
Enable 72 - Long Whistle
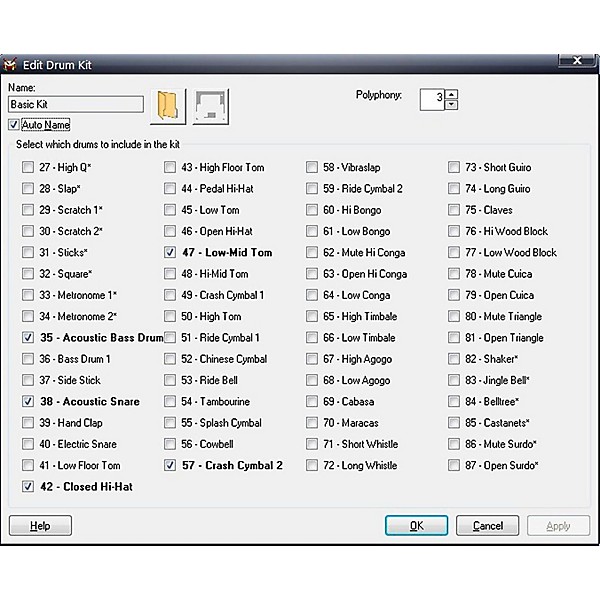312,465
